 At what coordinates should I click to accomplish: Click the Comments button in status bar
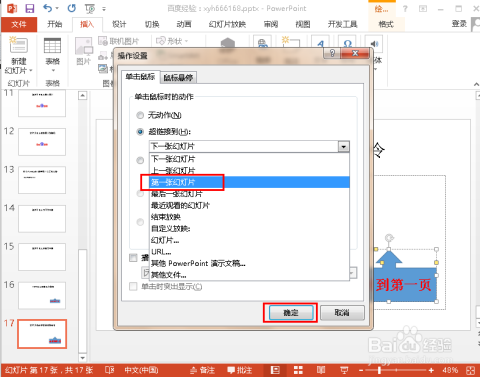[239, 370]
